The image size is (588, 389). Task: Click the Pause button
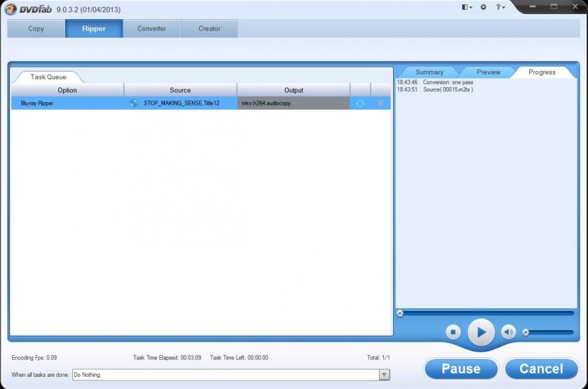point(461,368)
